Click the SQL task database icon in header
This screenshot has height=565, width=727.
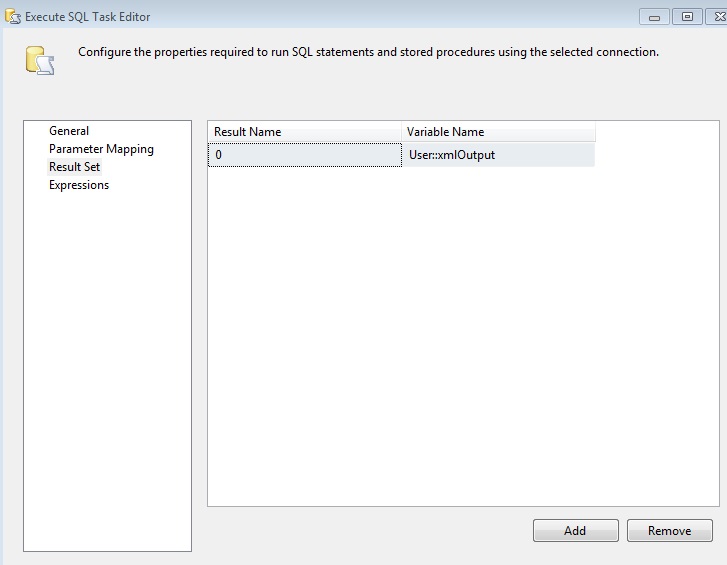pos(39,60)
